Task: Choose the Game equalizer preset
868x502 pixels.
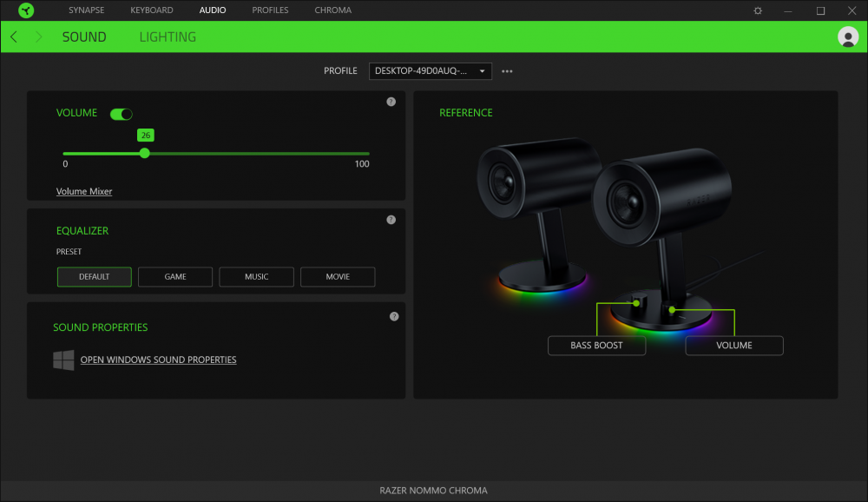Action: [x=175, y=276]
